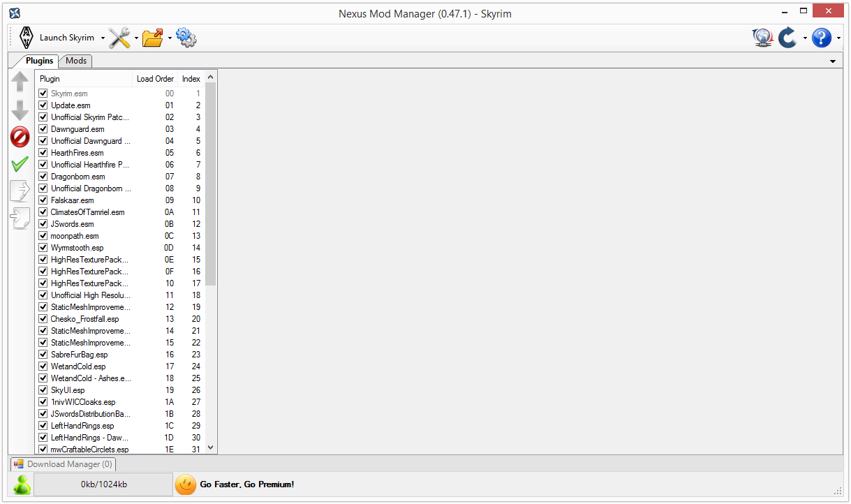The width and height of the screenshot is (851, 504).
Task: Toggle the JSwords.esm checkbox
Action: [x=43, y=224]
